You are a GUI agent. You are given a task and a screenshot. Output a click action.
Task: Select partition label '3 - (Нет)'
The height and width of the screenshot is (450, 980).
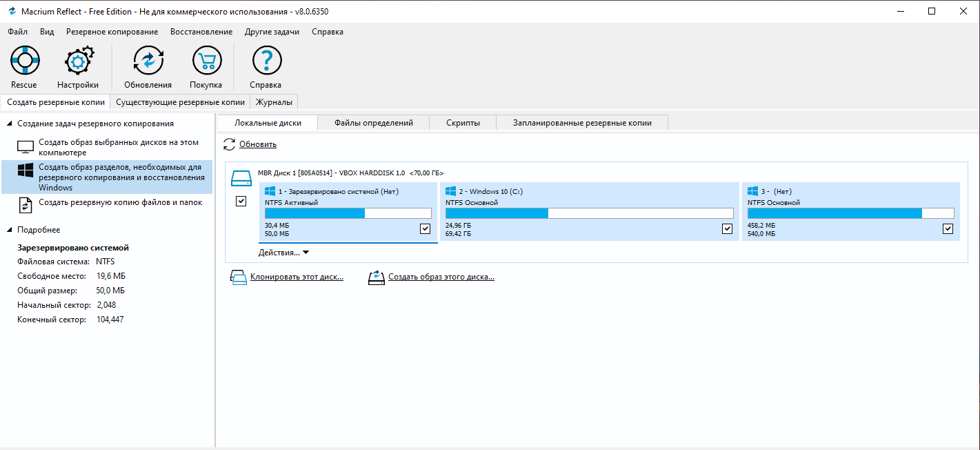pos(776,191)
